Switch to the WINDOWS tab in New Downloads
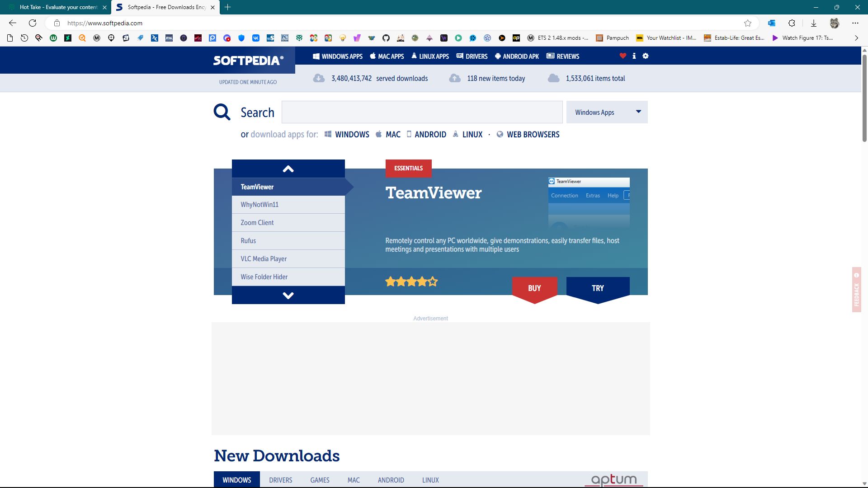 [x=237, y=479]
